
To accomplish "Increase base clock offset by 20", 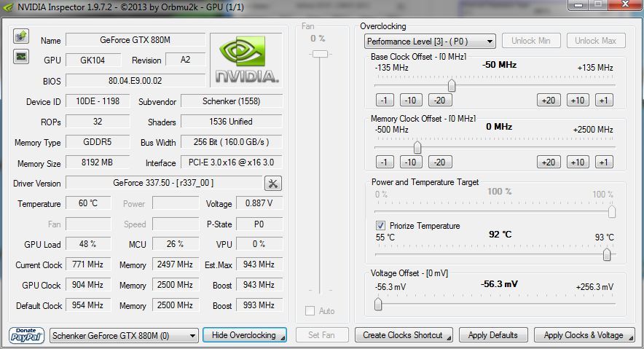I will (549, 101).
